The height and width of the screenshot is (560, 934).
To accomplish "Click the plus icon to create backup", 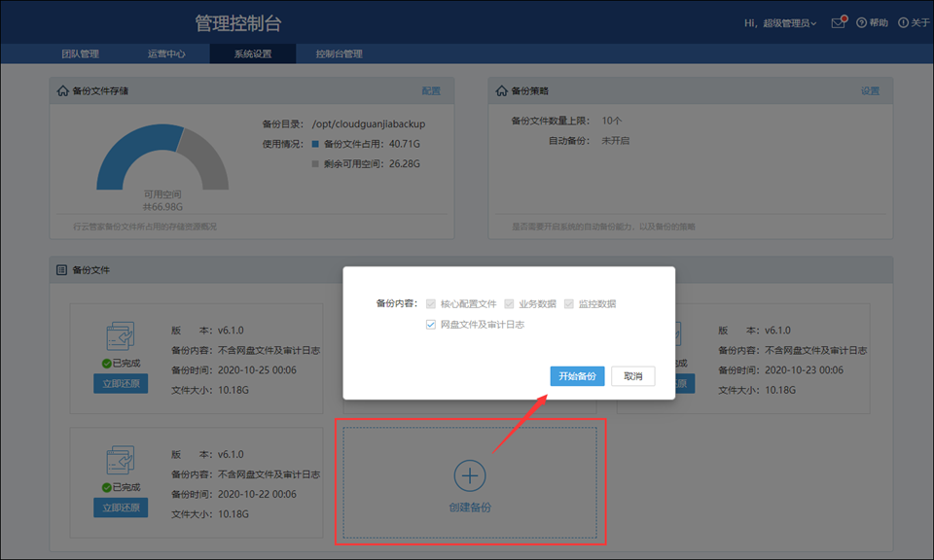I will (470, 475).
